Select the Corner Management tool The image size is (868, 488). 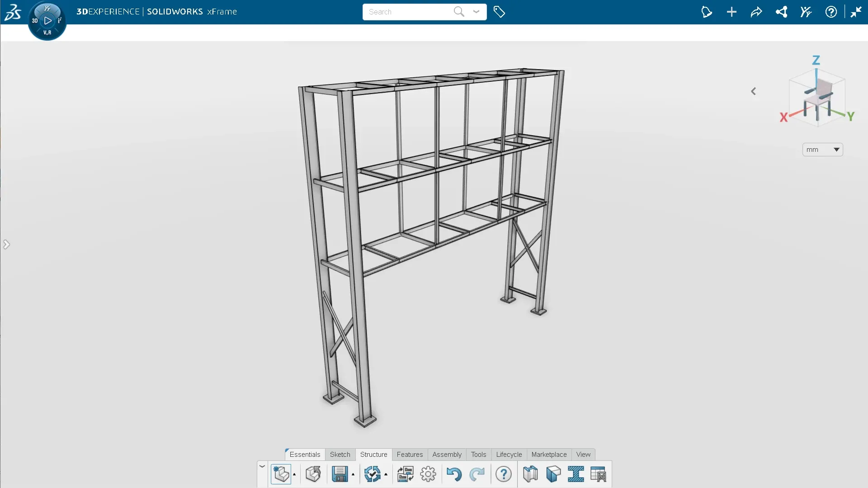tap(553, 474)
